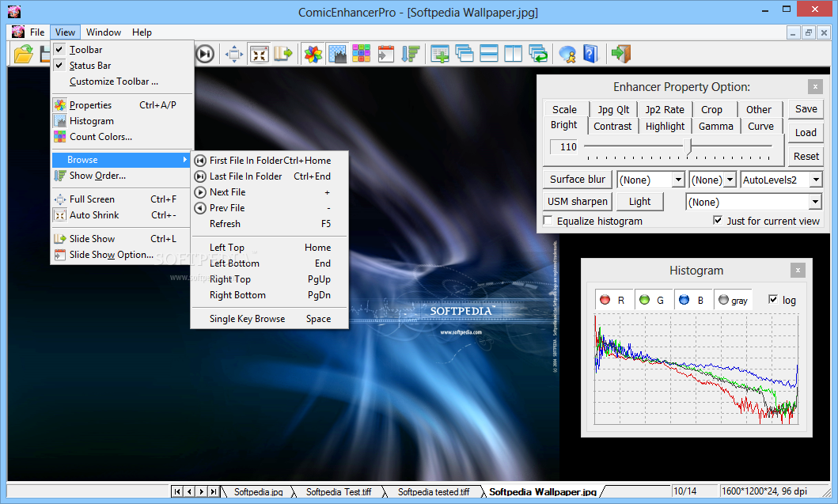
Task: Click the Show Order toolbar icon
Action: click(411, 54)
